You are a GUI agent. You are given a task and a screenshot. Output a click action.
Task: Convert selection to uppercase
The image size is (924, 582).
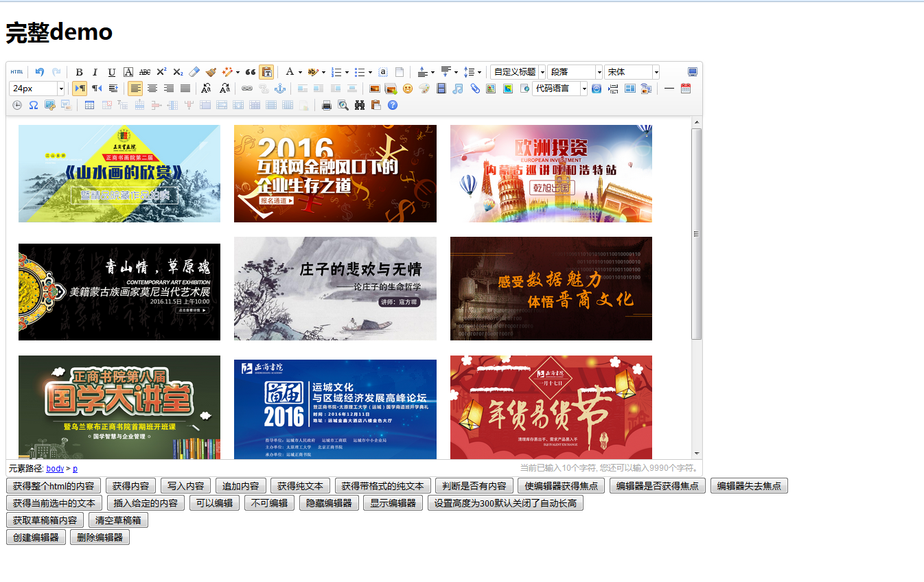point(207,89)
